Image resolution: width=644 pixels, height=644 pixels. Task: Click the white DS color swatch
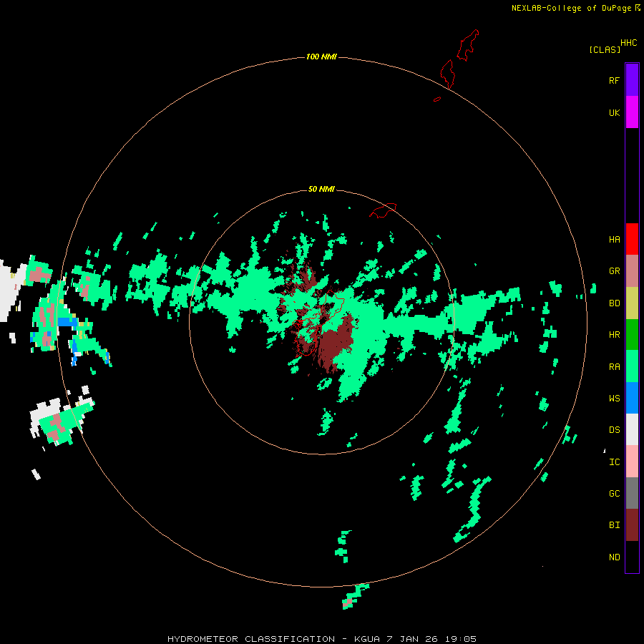[632, 429]
